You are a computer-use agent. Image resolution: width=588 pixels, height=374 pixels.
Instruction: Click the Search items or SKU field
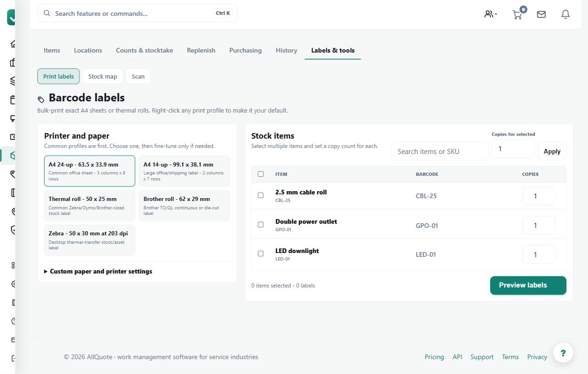pos(440,151)
